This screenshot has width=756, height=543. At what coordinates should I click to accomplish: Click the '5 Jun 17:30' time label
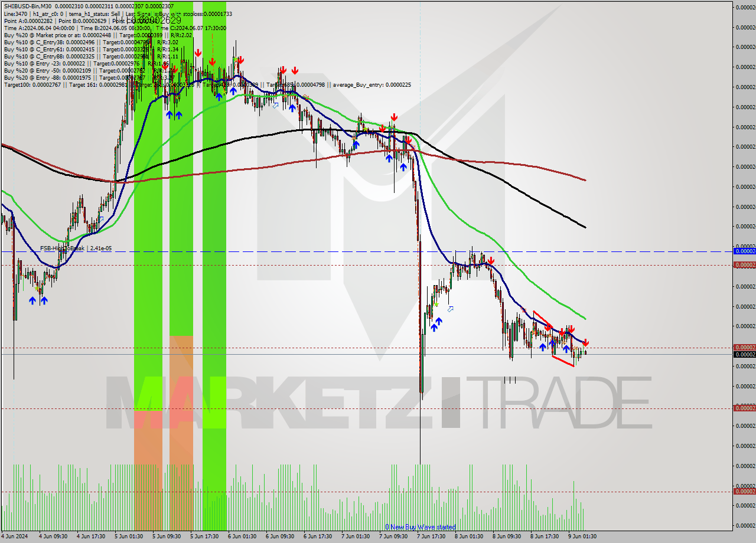[x=204, y=537]
